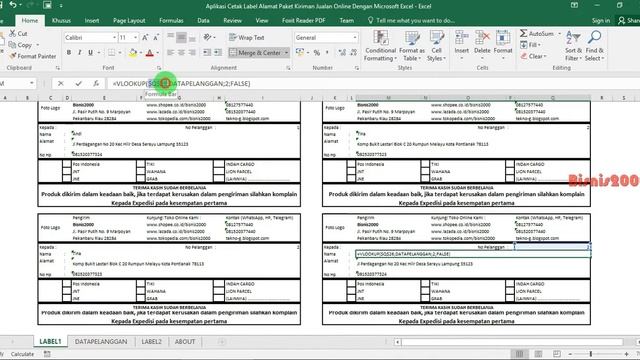Image resolution: width=640 pixels, height=360 pixels.
Task: Open the font size 11 dropdown
Action: tap(136, 38)
